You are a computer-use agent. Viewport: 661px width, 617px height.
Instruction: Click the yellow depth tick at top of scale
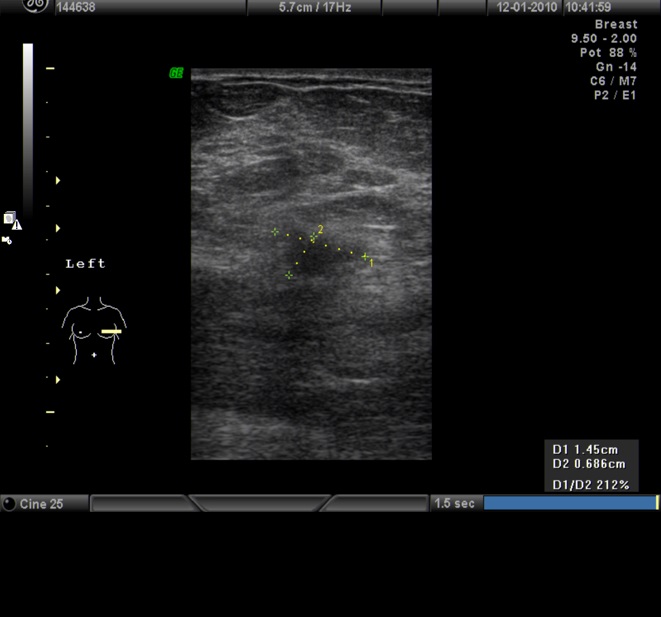tap(50, 68)
